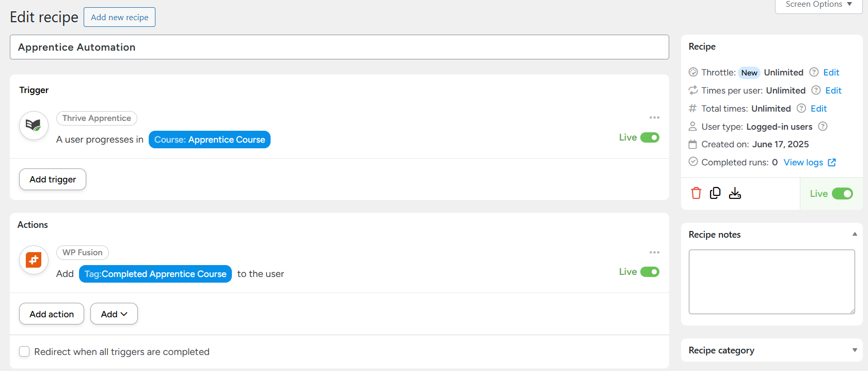
Task: Export the recipe with the download icon
Action: (x=735, y=193)
